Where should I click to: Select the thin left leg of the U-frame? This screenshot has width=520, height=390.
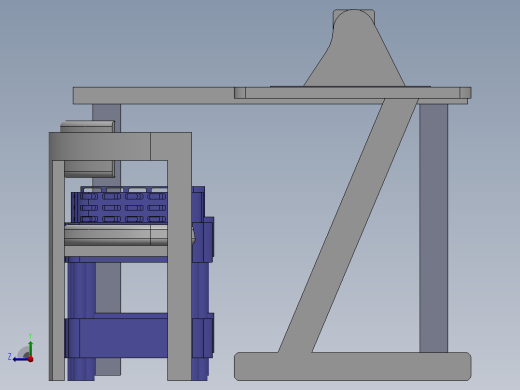[x=57, y=270]
